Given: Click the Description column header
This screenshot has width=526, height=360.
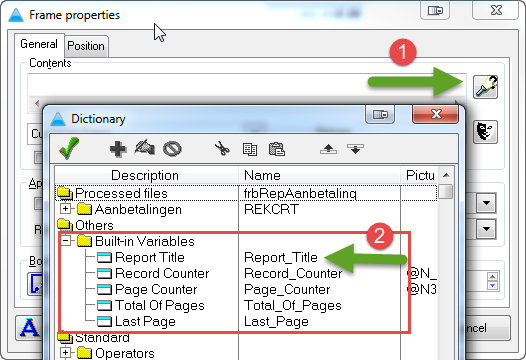Looking at the screenshot, I should [x=146, y=175].
